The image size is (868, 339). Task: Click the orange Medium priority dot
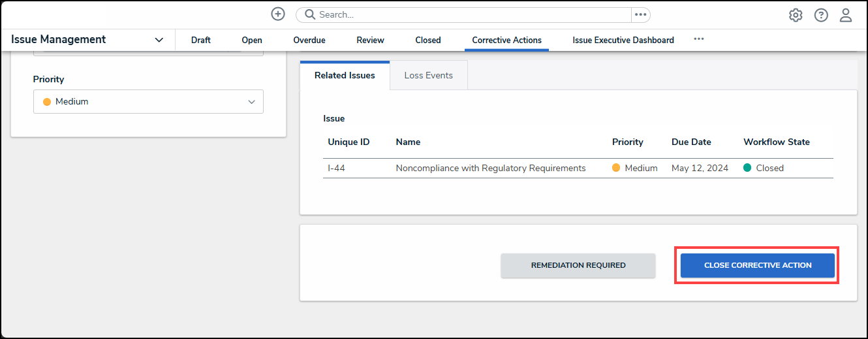(x=47, y=102)
